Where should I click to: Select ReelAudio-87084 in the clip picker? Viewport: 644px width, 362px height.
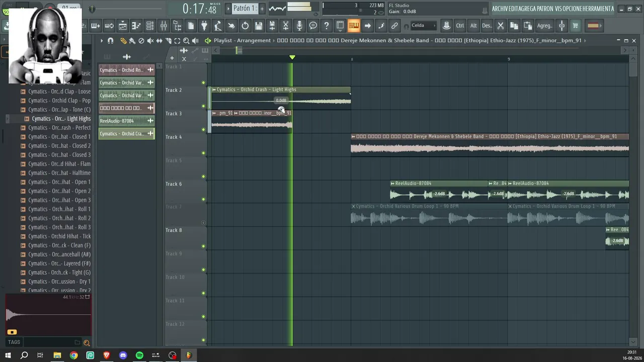[x=126, y=121]
